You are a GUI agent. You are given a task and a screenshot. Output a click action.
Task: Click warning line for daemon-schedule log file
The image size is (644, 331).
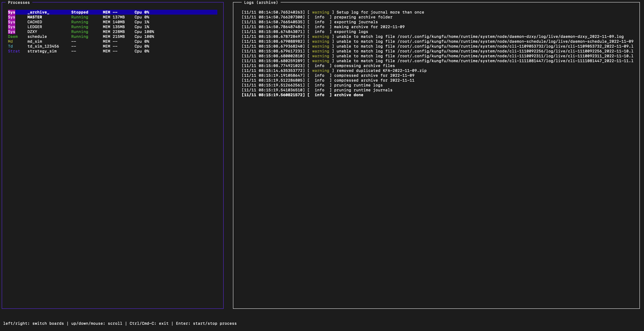[437, 42]
